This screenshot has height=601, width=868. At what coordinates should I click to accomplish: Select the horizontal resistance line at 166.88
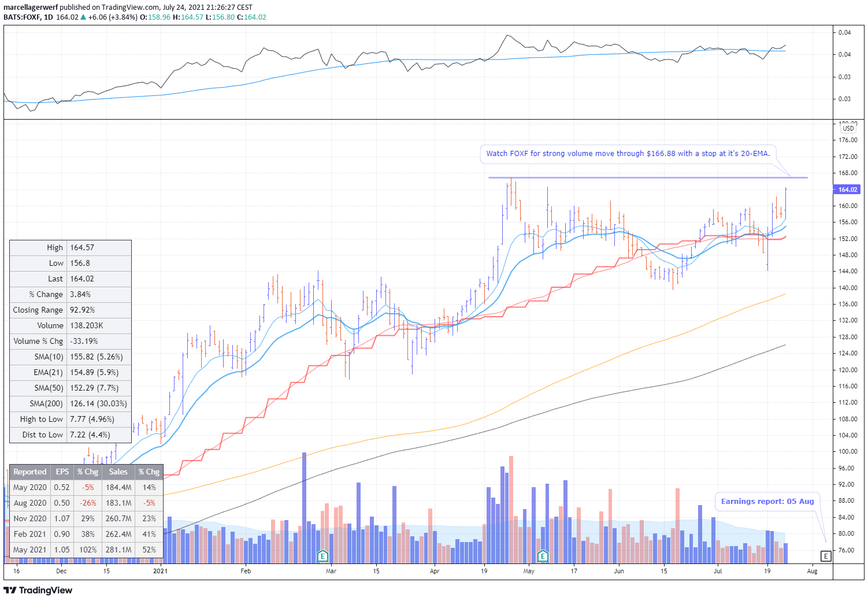pyautogui.click(x=647, y=177)
